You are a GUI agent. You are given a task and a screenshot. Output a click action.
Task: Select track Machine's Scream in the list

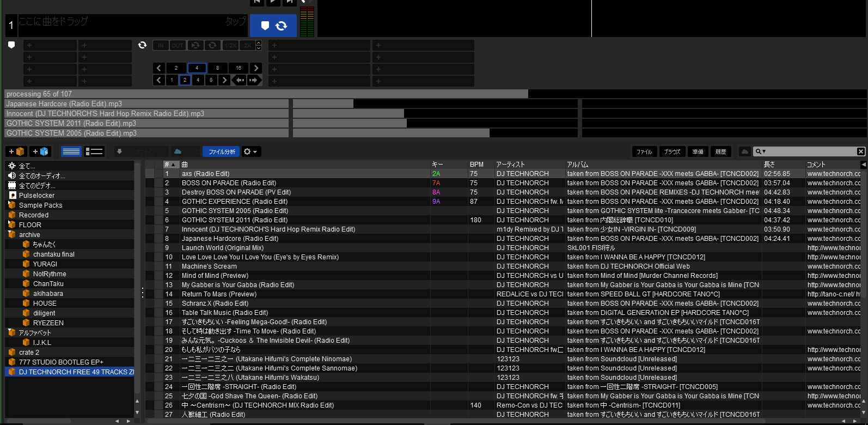tap(209, 266)
